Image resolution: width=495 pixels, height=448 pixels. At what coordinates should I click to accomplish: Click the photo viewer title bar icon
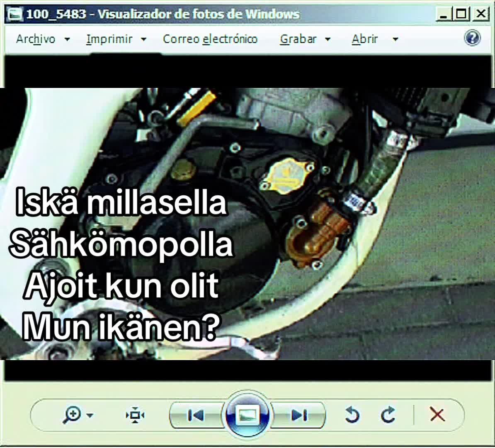15,14
